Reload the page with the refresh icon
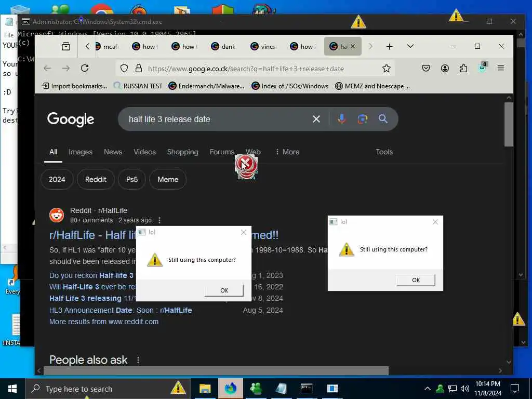Image resolution: width=532 pixels, height=399 pixels. (85, 68)
